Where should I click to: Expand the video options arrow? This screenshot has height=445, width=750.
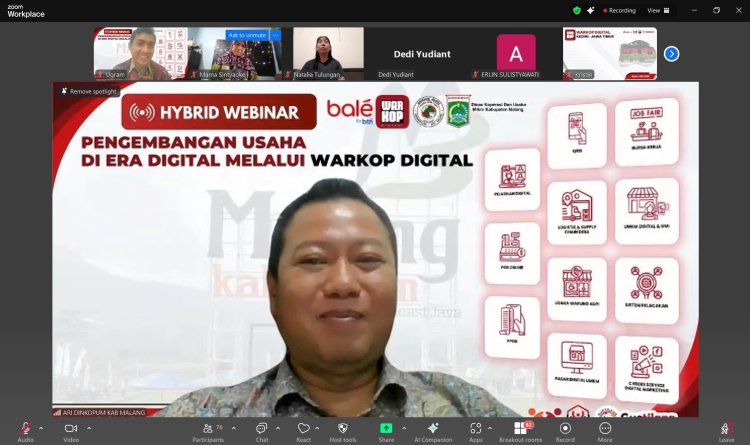87,428
